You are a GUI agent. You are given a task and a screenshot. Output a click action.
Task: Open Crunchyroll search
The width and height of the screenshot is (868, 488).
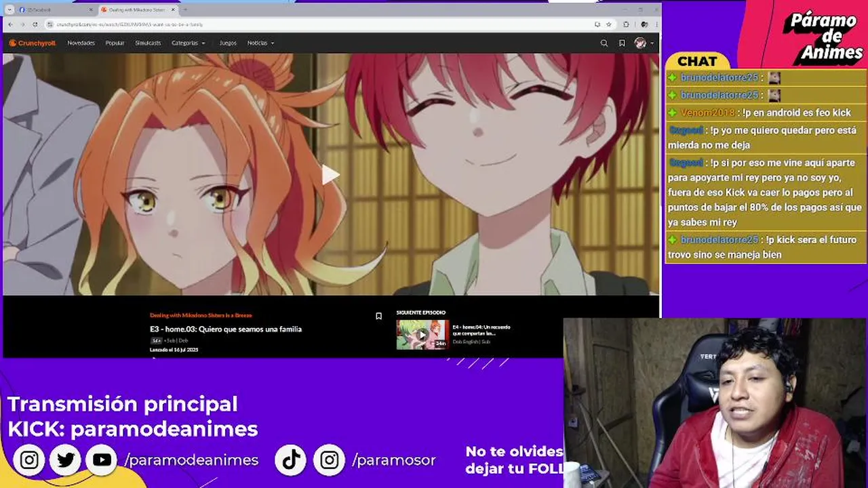[604, 43]
